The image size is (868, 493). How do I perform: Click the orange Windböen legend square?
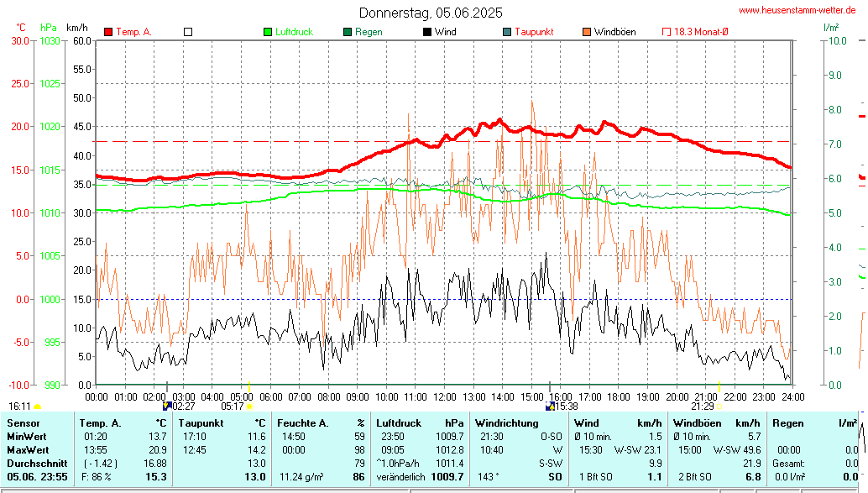(587, 32)
